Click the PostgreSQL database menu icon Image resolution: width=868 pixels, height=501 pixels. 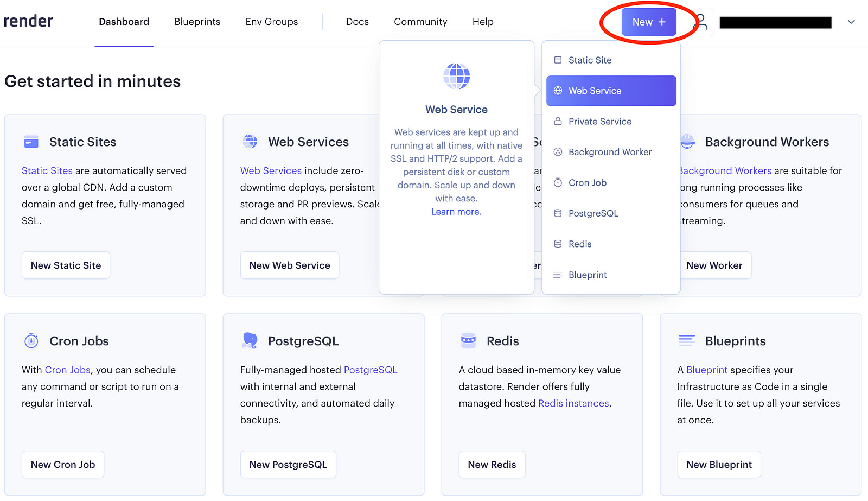(558, 213)
